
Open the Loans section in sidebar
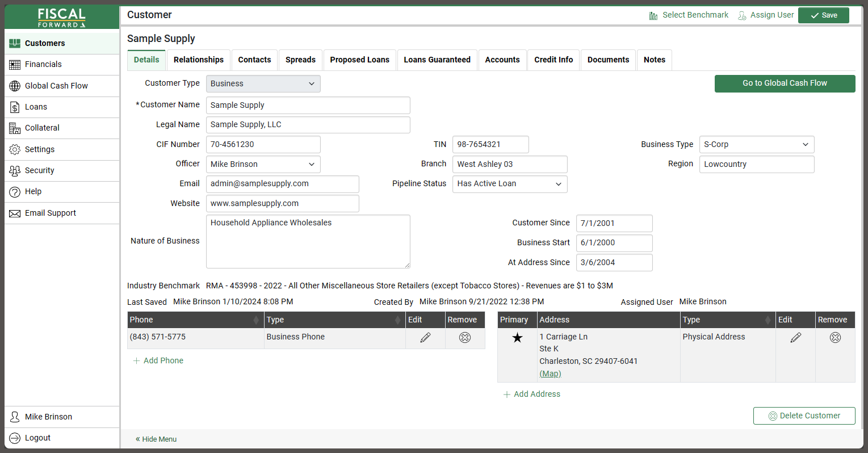click(36, 107)
